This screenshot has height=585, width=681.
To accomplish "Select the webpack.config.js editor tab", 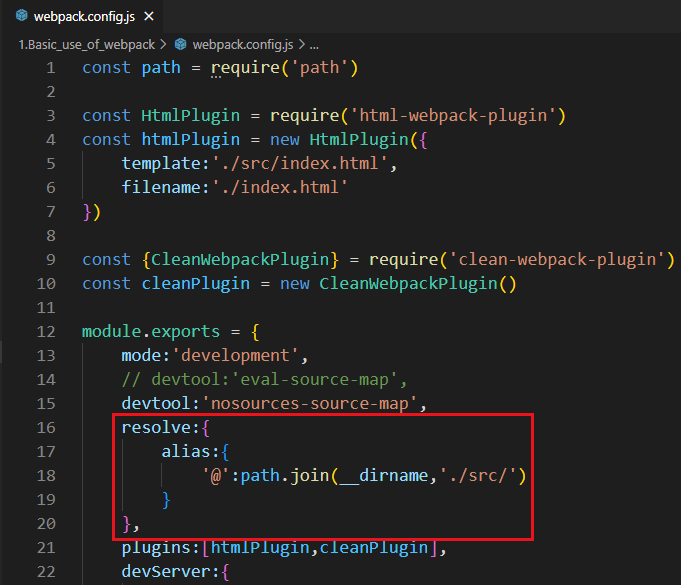I will click(83, 17).
